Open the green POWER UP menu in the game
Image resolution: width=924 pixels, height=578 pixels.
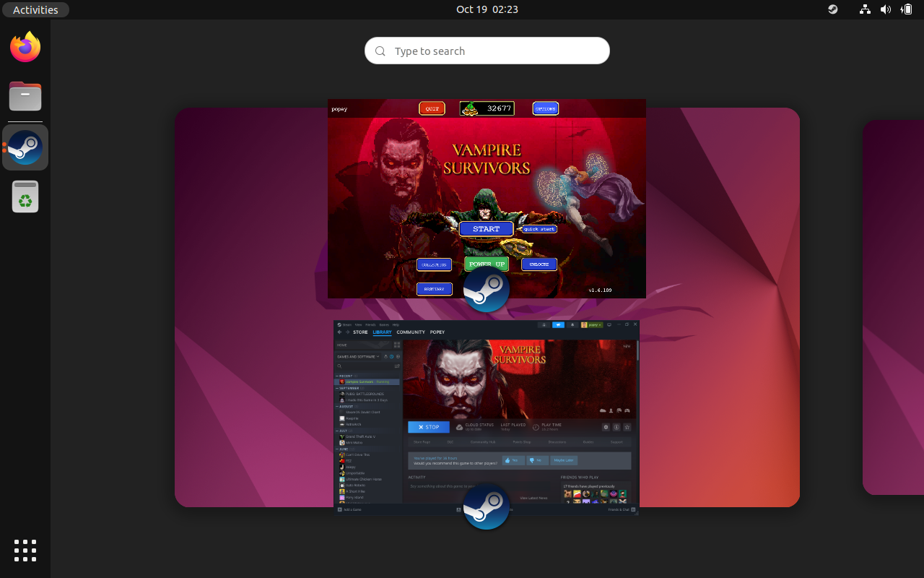tap(487, 264)
